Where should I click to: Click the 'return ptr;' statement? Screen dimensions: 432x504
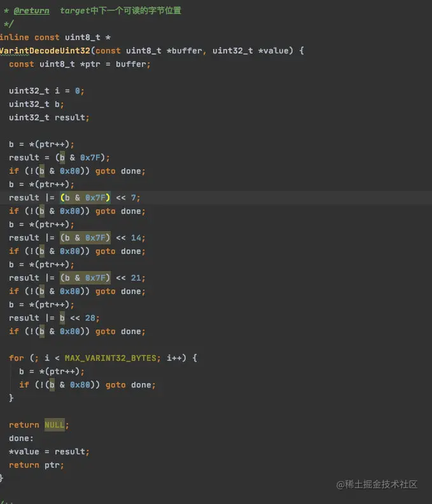pyautogui.click(x=36, y=465)
